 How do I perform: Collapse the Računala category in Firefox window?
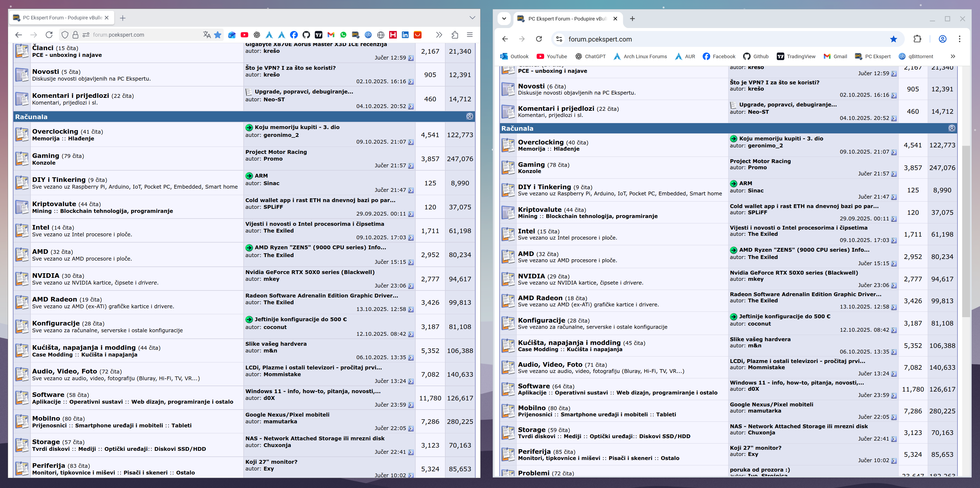click(x=470, y=116)
